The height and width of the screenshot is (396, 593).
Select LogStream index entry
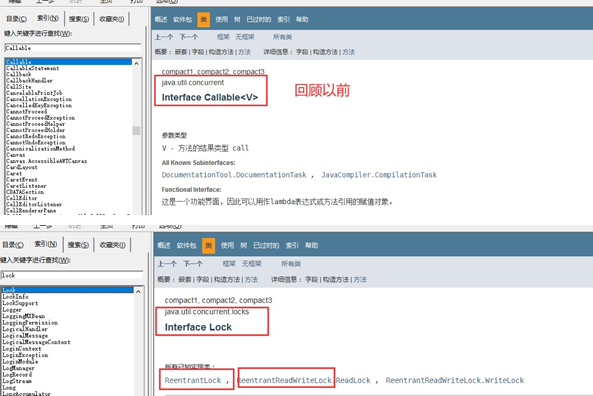[x=17, y=381]
